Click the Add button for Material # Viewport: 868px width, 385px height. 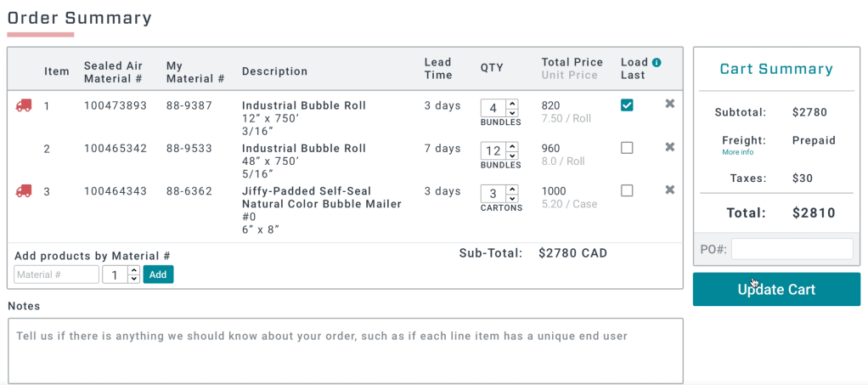click(x=158, y=275)
